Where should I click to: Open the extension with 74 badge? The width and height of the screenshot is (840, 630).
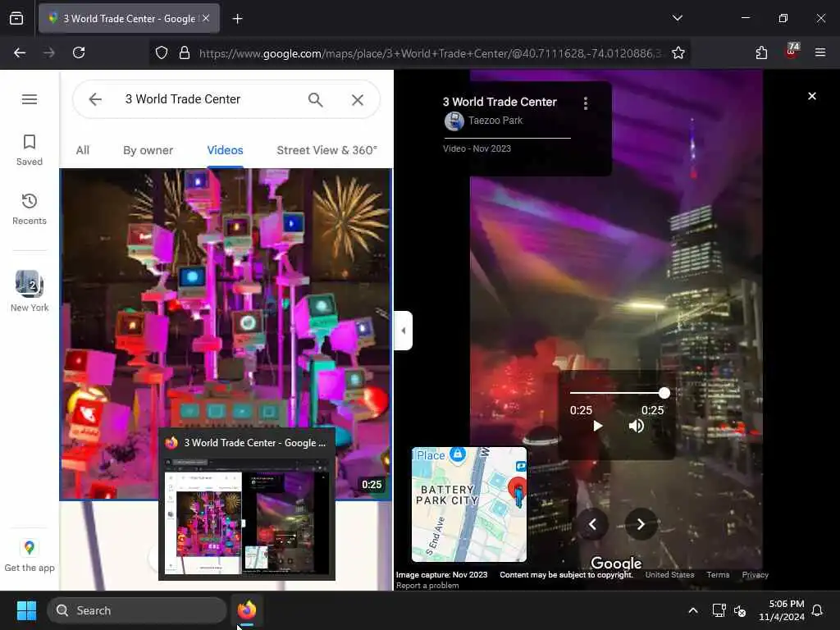pos(792,52)
